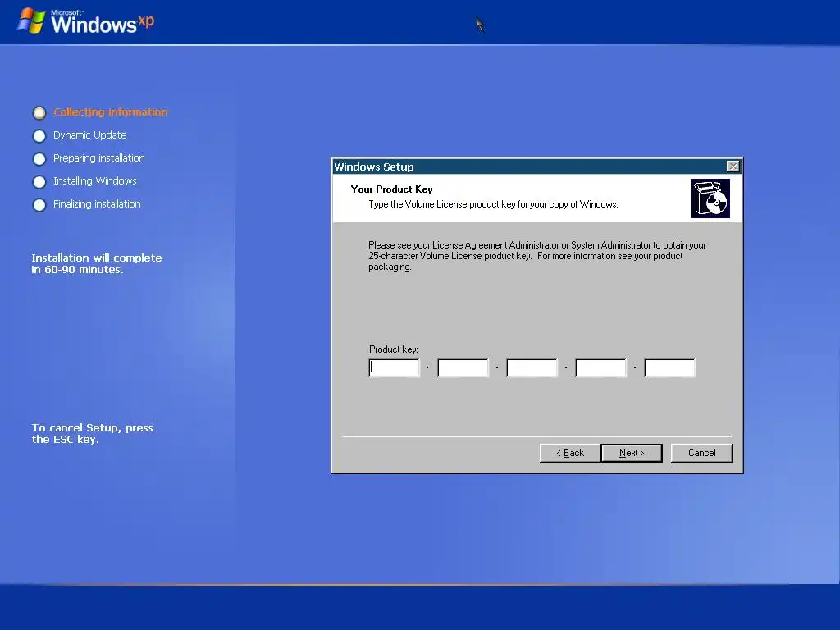Viewport: 840px width, 630px height.
Task: Click 'Installation will complete in 60-90 minutes' text
Action: pos(97,263)
